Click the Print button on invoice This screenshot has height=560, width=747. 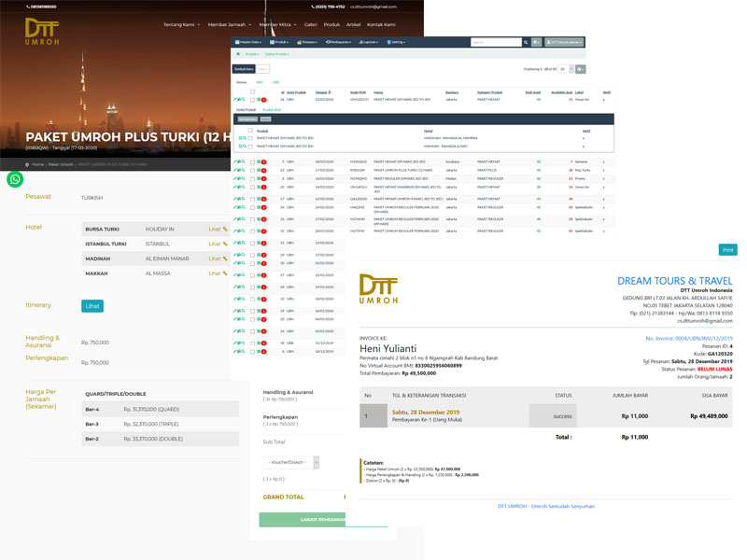point(727,249)
